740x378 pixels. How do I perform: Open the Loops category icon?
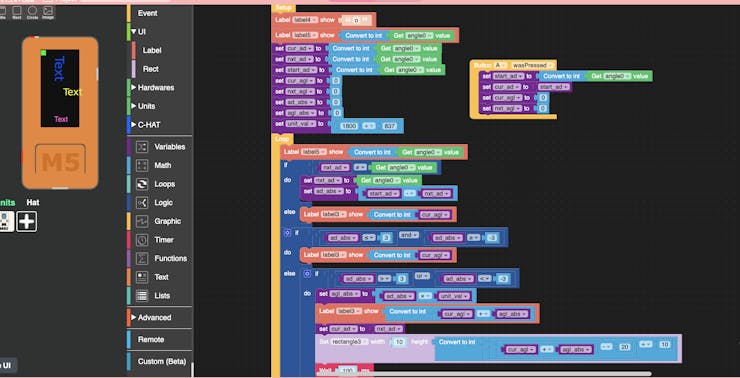coord(142,184)
